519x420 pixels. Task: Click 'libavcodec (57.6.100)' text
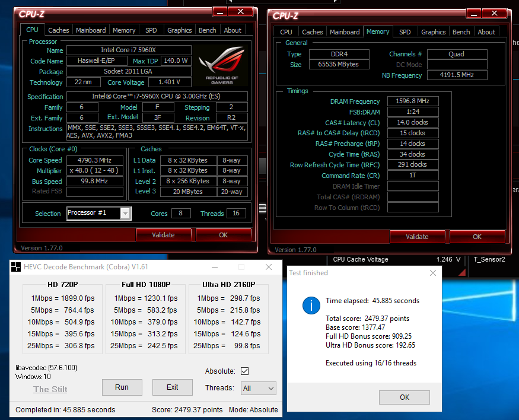point(46,368)
